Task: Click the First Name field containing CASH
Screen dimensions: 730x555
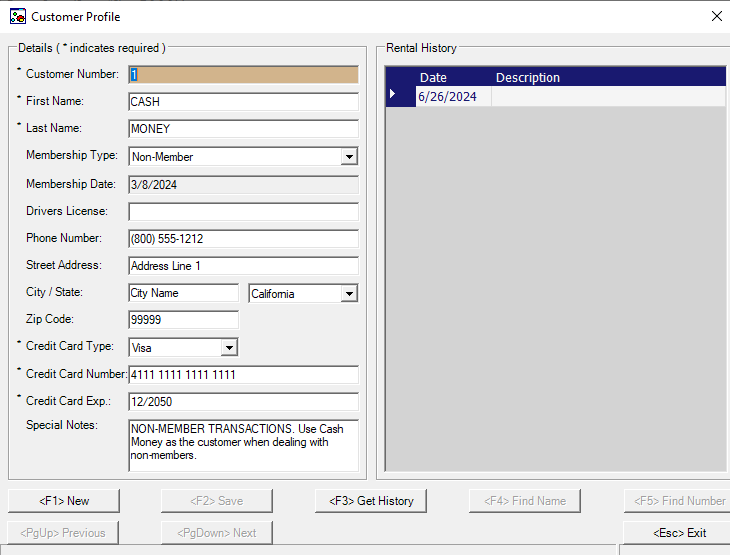Action: point(243,102)
